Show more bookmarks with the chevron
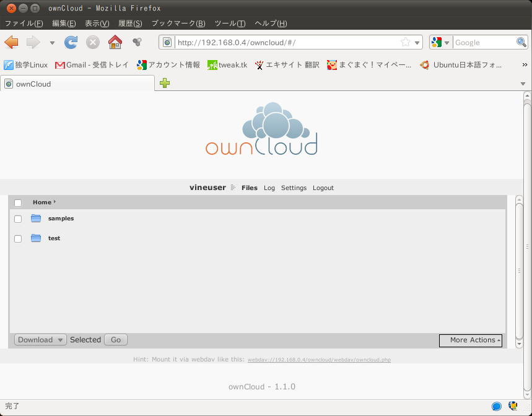The width and height of the screenshot is (532, 416). click(x=525, y=65)
